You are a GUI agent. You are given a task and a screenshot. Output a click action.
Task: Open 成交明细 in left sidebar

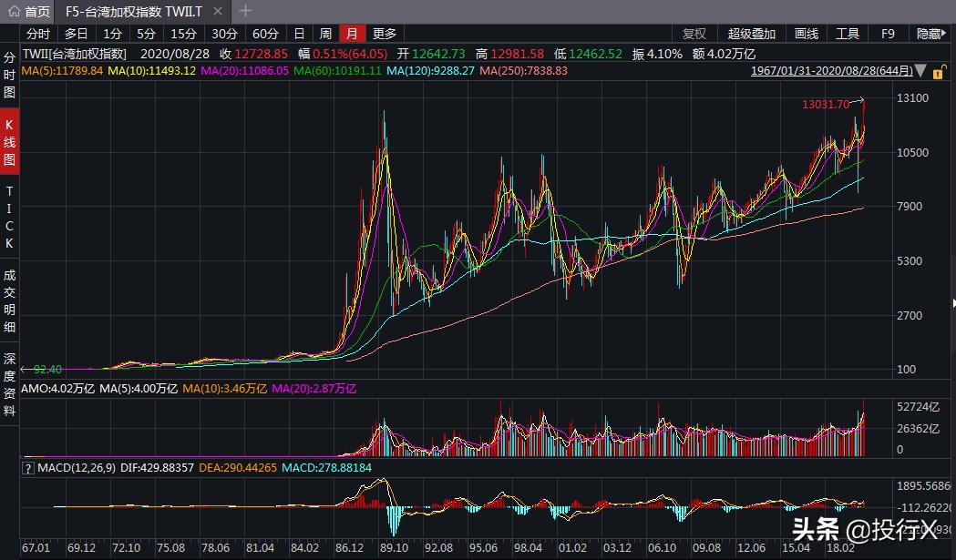pos(9,301)
